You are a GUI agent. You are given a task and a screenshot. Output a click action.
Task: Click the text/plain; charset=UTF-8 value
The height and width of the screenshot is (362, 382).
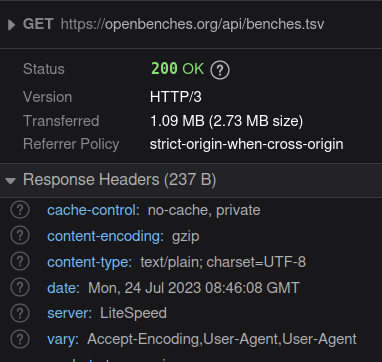tap(223, 262)
